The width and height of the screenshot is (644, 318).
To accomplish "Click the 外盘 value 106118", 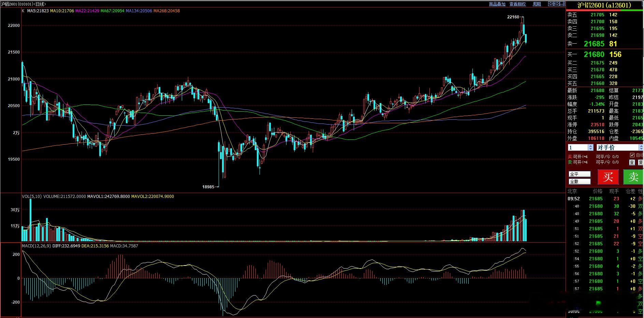I will [x=596, y=138].
